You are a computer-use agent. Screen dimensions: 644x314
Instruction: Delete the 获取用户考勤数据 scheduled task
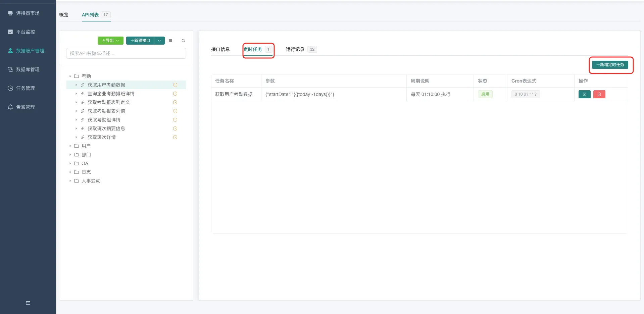[599, 94]
